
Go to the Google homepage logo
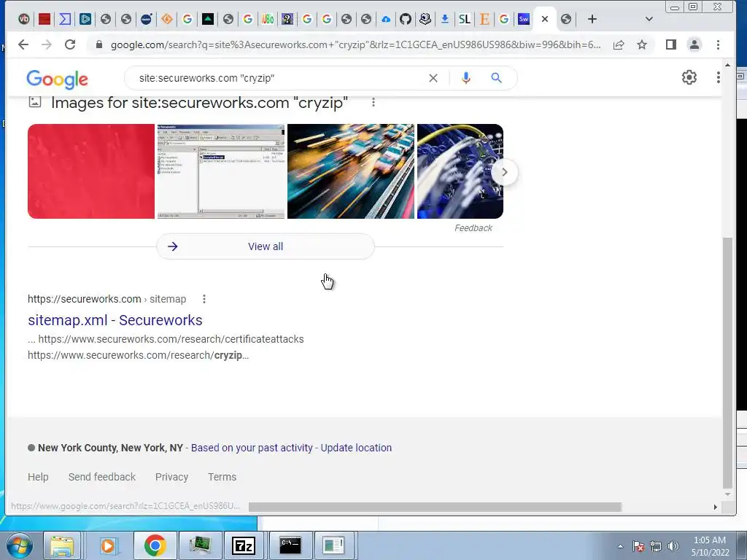[57, 79]
